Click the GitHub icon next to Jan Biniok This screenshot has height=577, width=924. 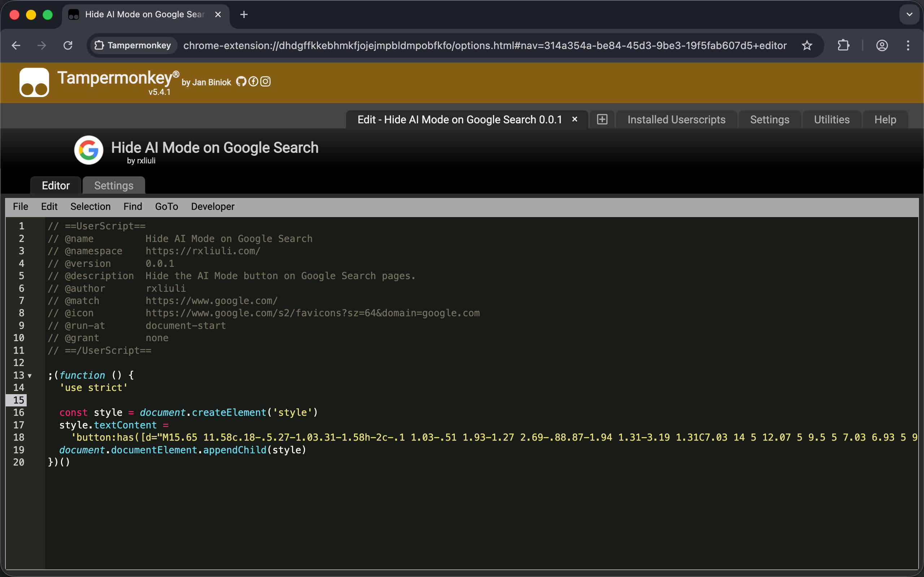point(241,81)
